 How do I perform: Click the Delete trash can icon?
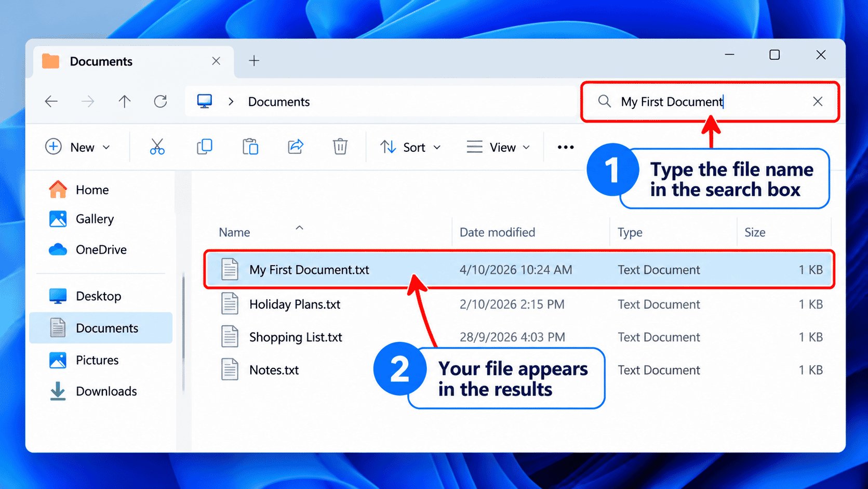[x=340, y=147]
